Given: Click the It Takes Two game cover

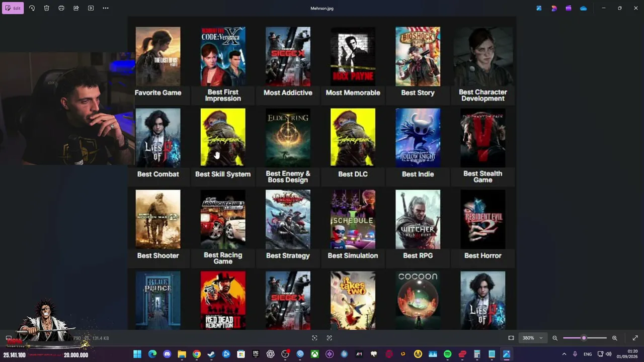Looking at the screenshot, I should pyautogui.click(x=353, y=300).
